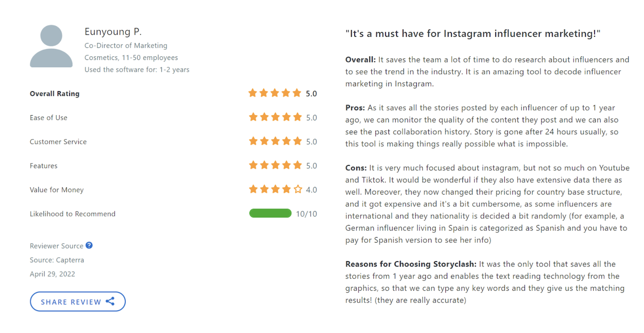Select the April 29, 2022 date text
The height and width of the screenshot is (333, 644).
click(53, 274)
